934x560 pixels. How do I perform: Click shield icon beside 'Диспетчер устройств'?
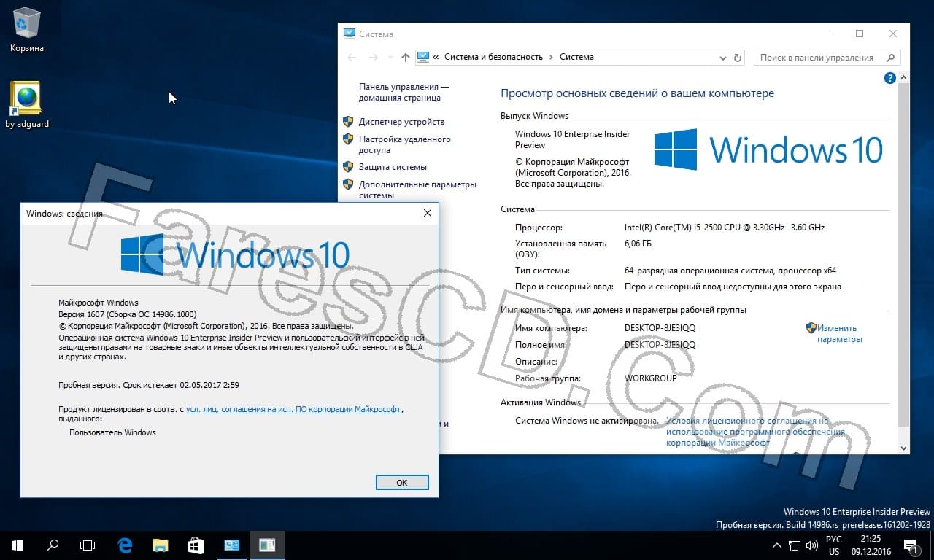[x=348, y=122]
